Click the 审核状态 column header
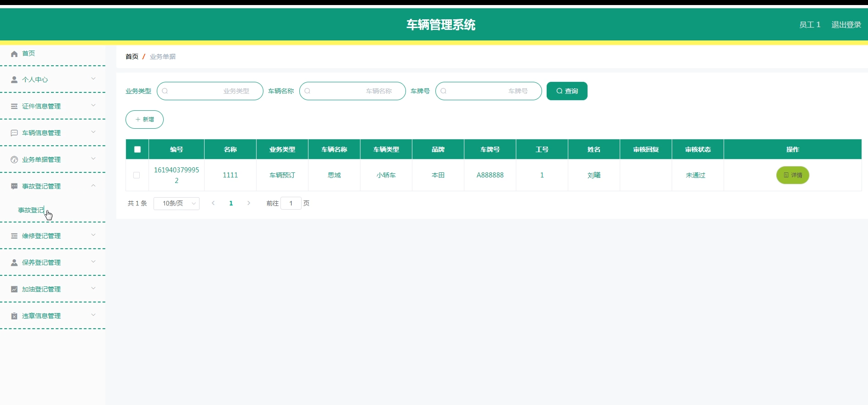Viewport: 868px width, 405px height. [x=698, y=149]
